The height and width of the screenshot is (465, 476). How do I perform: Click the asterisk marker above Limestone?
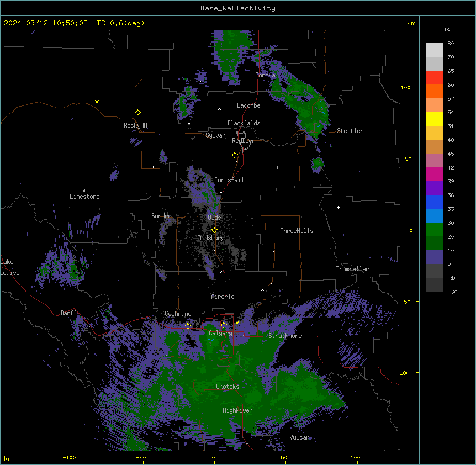point(84,191)
